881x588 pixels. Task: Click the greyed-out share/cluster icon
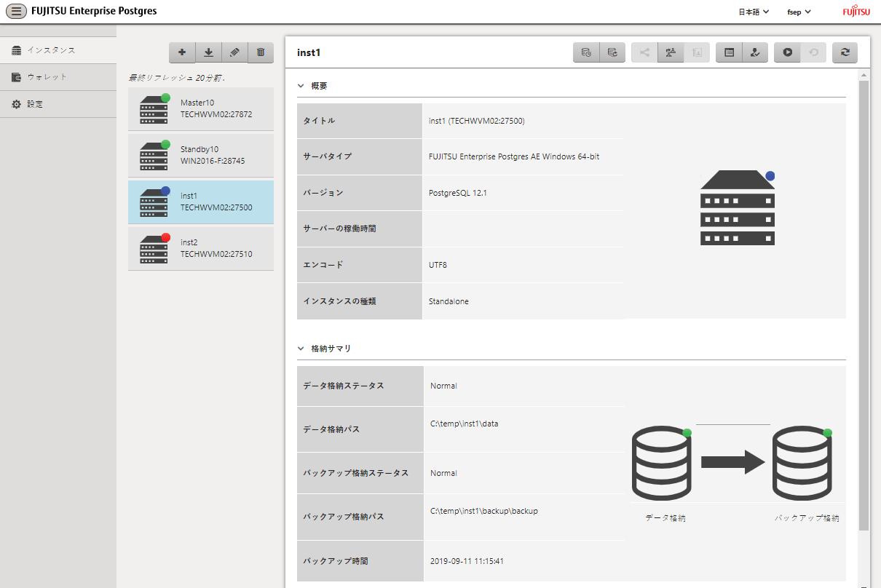[644, 52]
